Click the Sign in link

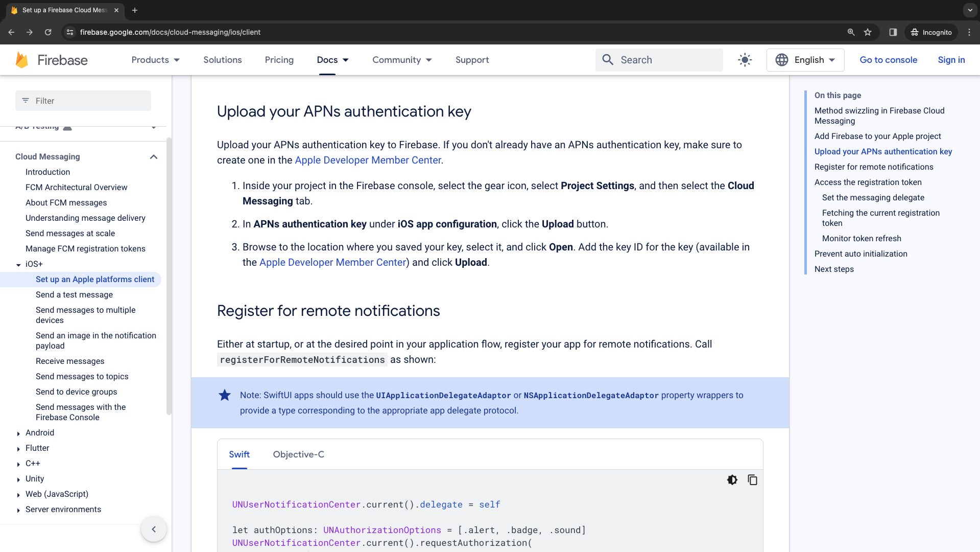[951, 60]
